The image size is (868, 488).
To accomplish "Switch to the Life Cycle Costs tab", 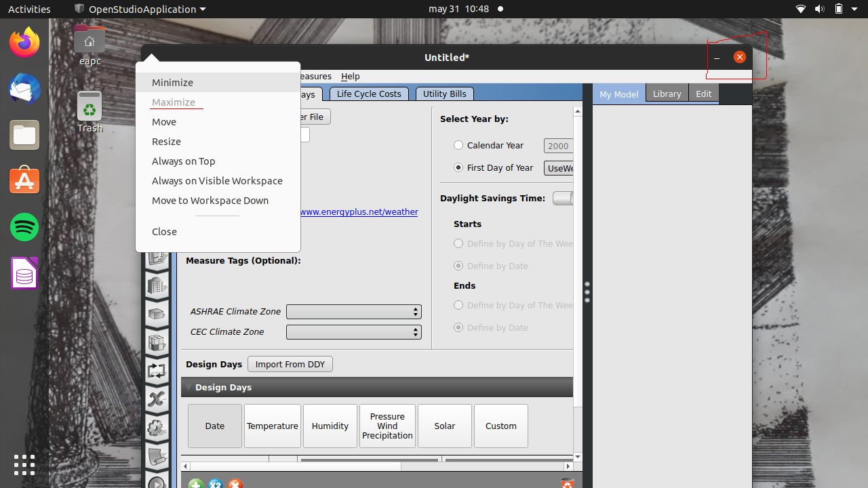I will click(x=368, y=93).
